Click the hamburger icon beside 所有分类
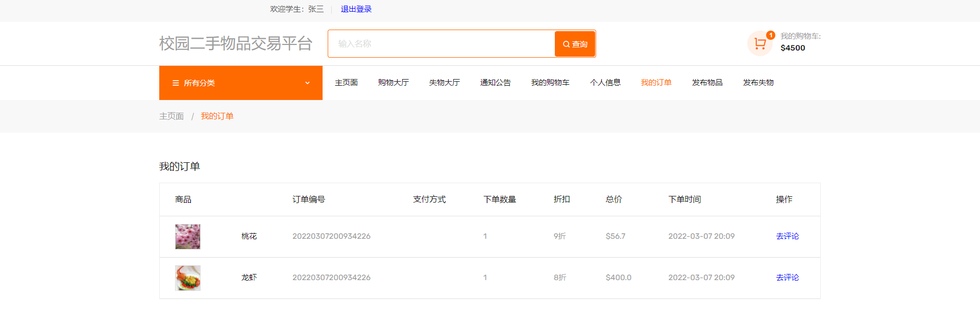This screenshot has height=325, width=980. click(x=176, y=83)
